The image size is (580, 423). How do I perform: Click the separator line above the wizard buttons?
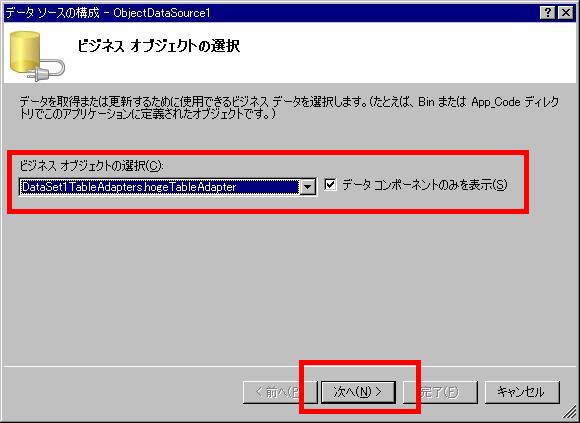[x=290, y=367]
